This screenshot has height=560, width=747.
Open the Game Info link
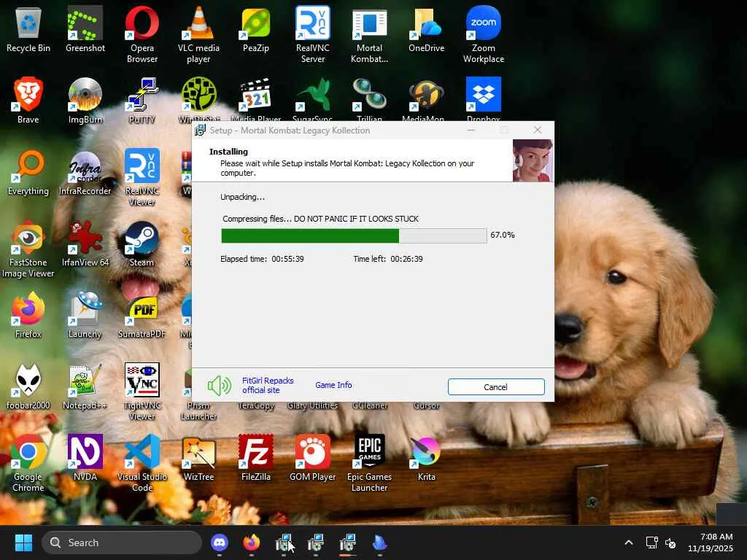click(x=333, y=385)
